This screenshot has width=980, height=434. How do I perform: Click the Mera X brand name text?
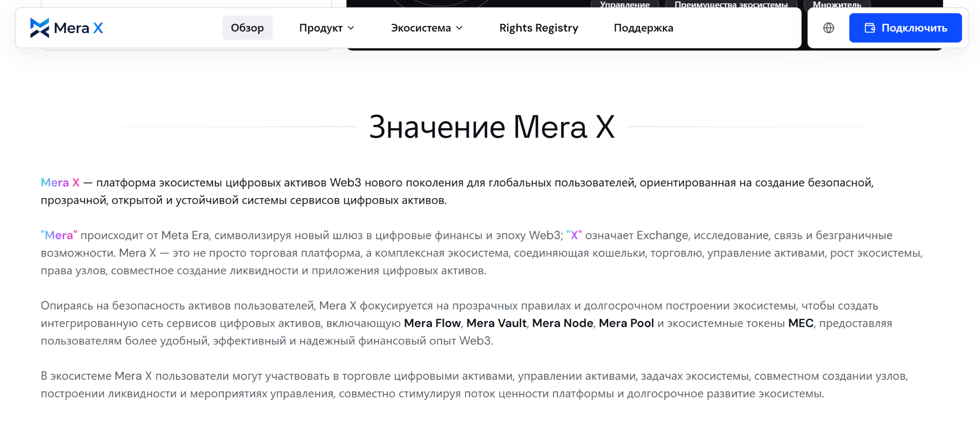click(x=78, y=28)
